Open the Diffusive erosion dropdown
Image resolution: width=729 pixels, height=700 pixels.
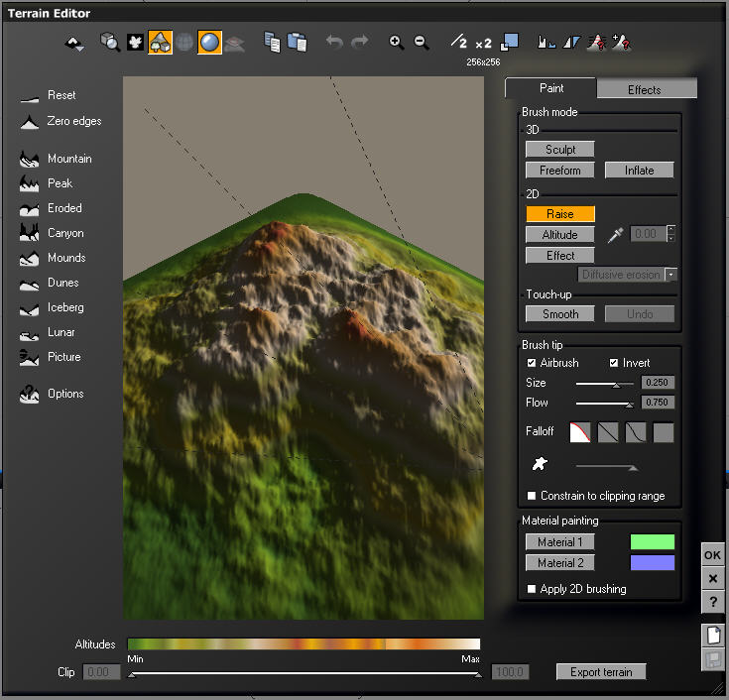(671, 275)
